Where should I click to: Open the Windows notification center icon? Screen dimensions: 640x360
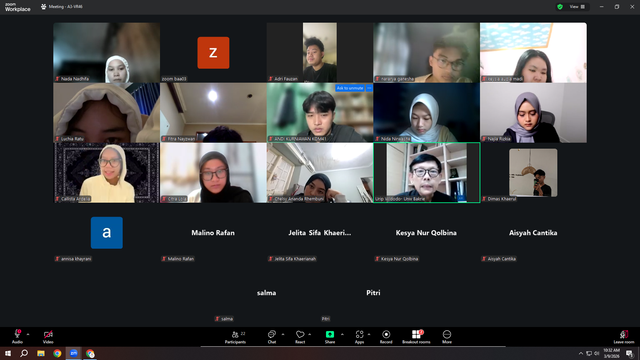629,354
